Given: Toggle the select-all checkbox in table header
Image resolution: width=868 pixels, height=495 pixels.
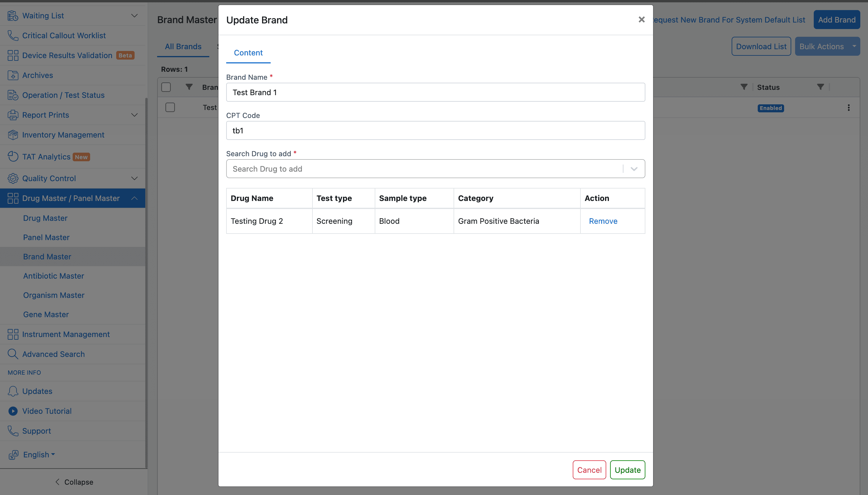Looking at the screenshot, I should point(166,87).
